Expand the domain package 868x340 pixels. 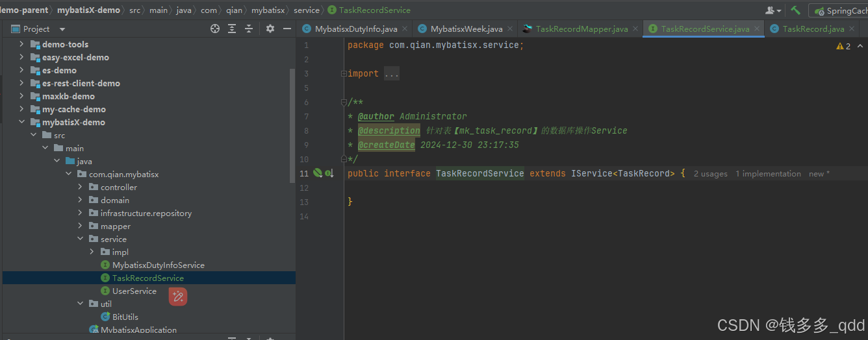point(80,200)
